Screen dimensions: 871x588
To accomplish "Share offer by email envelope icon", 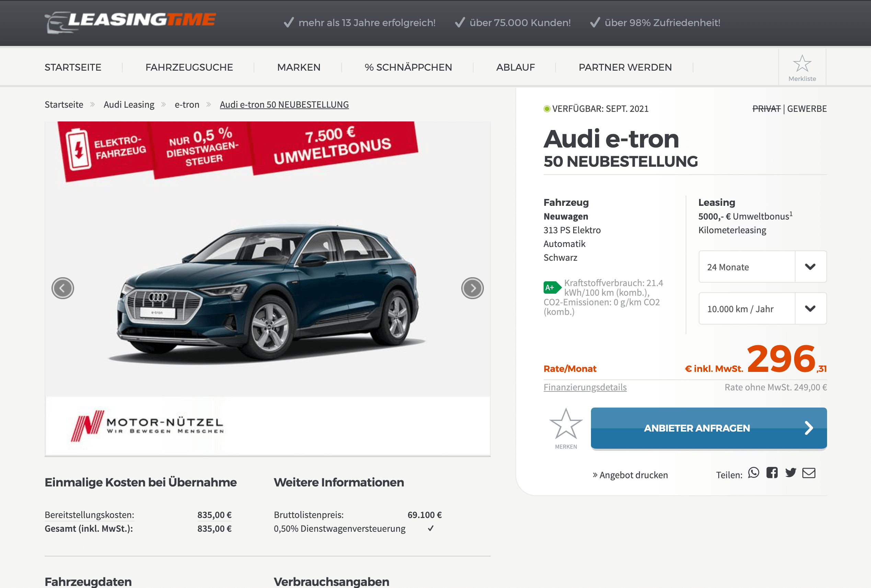I will point(809,473).
